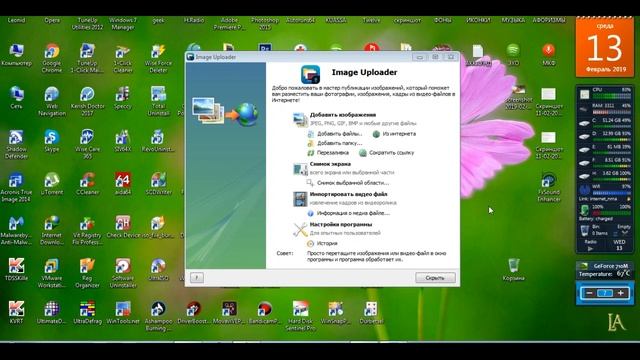Click the calendar gadget showing 13

[x=605, y=47]
